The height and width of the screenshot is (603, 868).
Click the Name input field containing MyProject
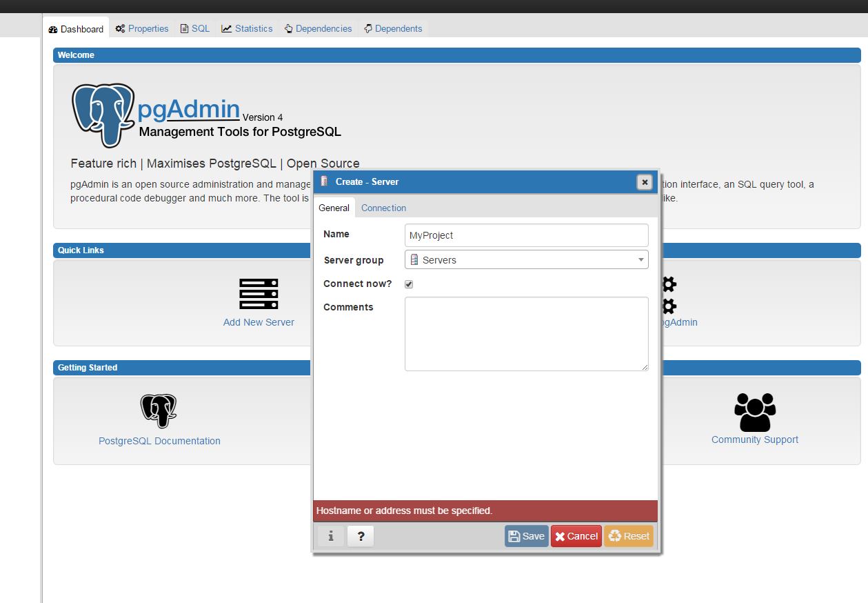pos(527,235)
